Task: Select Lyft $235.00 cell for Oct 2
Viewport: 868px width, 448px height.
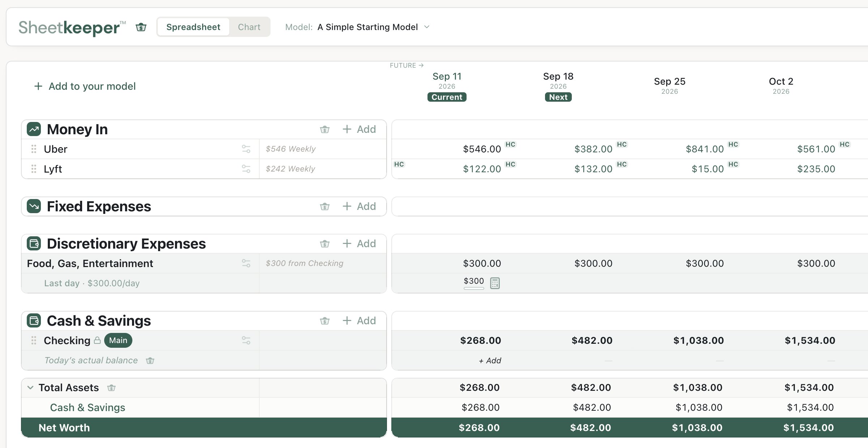Action: tap(816, 169)
